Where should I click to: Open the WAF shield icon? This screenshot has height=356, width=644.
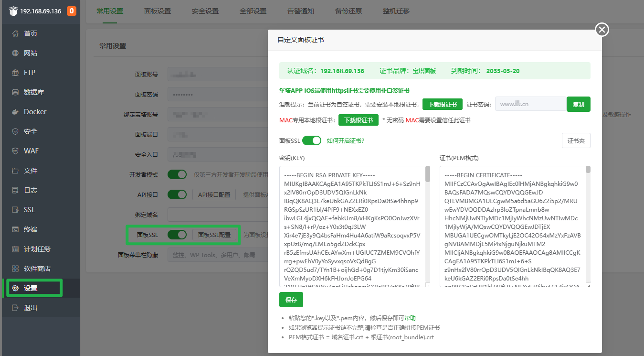click(15, 151)
